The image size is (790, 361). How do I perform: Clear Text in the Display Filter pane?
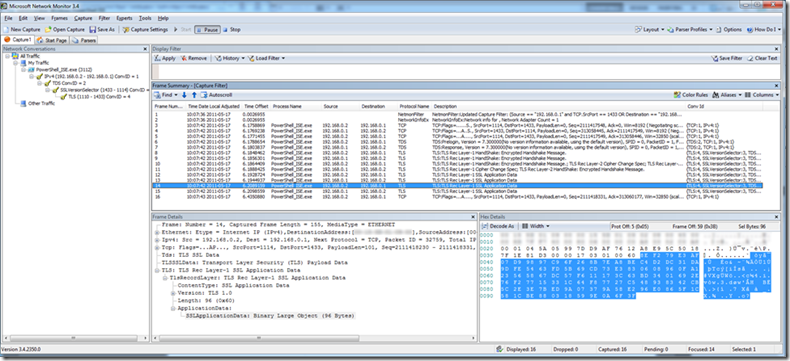tap(762, 58)
